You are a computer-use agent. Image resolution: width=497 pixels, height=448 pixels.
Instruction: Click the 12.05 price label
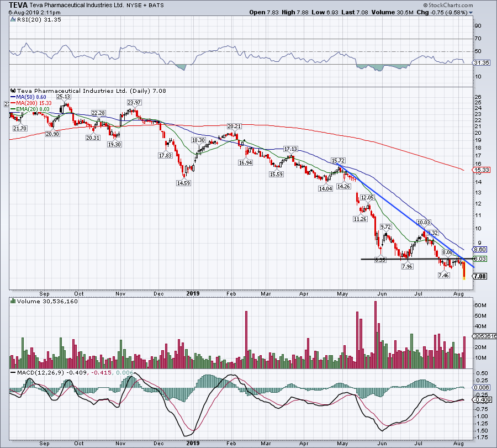[x=367, y=197]
